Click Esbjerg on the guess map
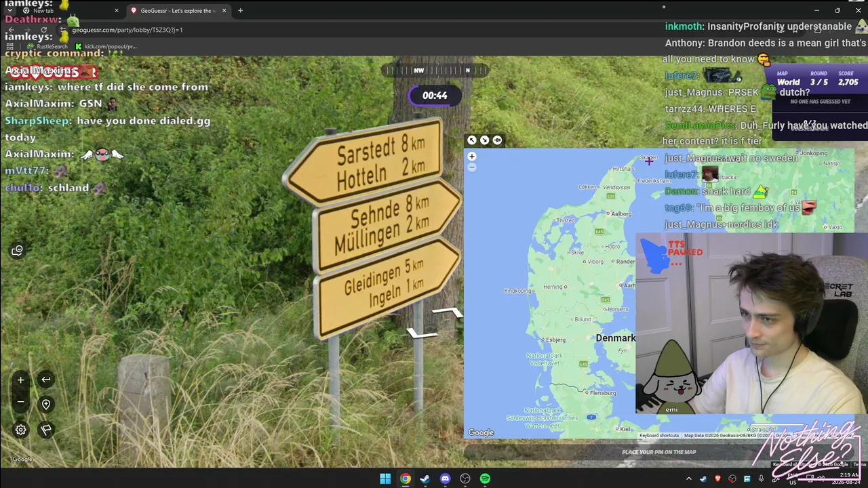Screen dimensions: 868x488 [556, 340]
